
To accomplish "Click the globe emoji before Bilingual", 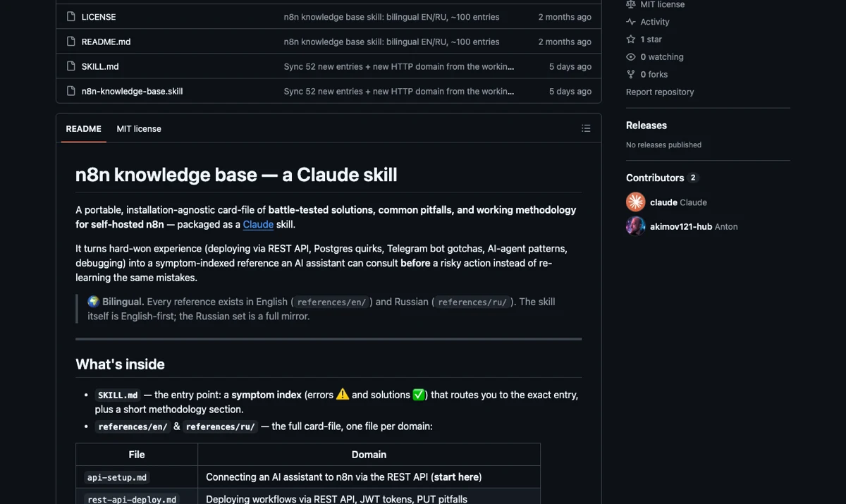I will (x=93, y=302).
